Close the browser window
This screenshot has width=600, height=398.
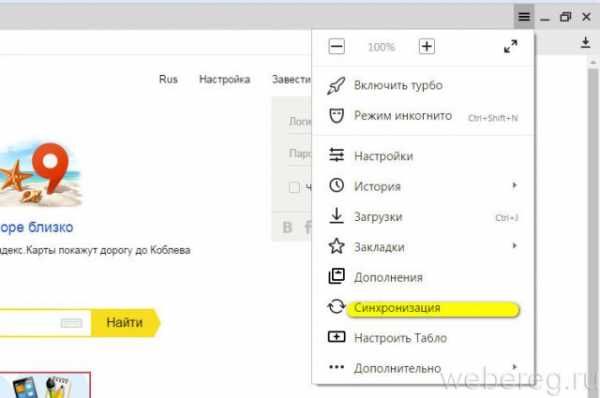click(x=586, y=17)
